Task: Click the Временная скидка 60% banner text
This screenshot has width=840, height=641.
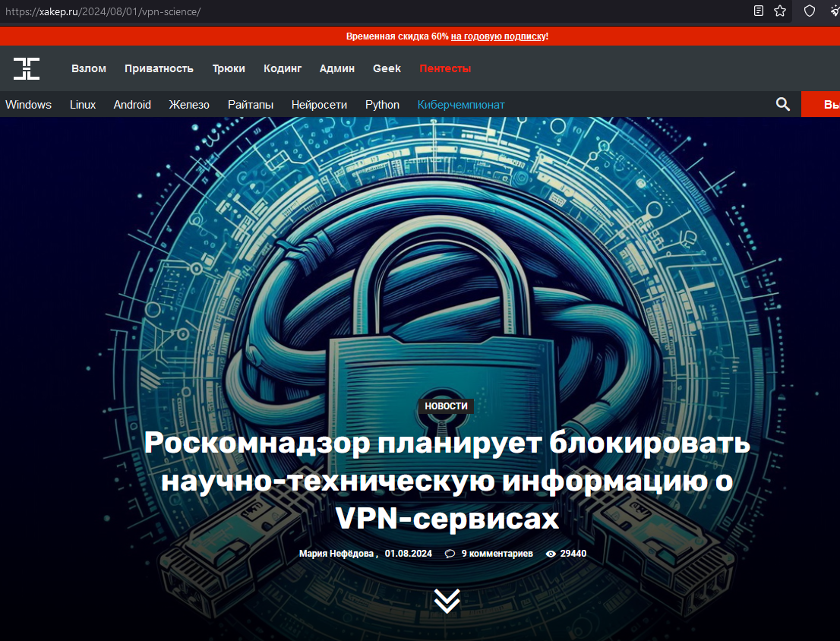Action: 397,36
